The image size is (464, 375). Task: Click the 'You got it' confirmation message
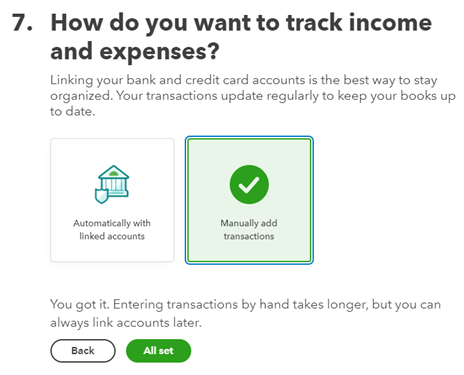tap(245, 313)
